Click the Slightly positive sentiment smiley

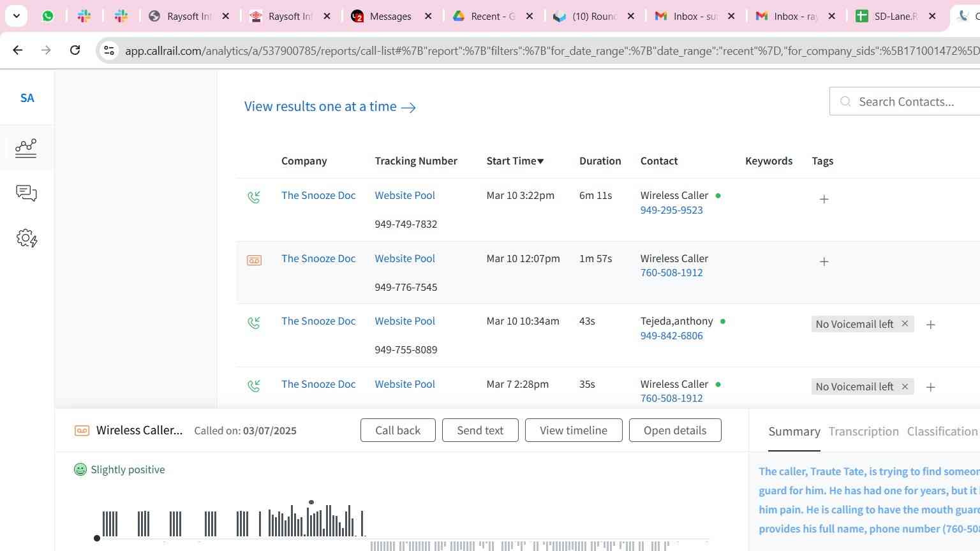coord(80,469)
